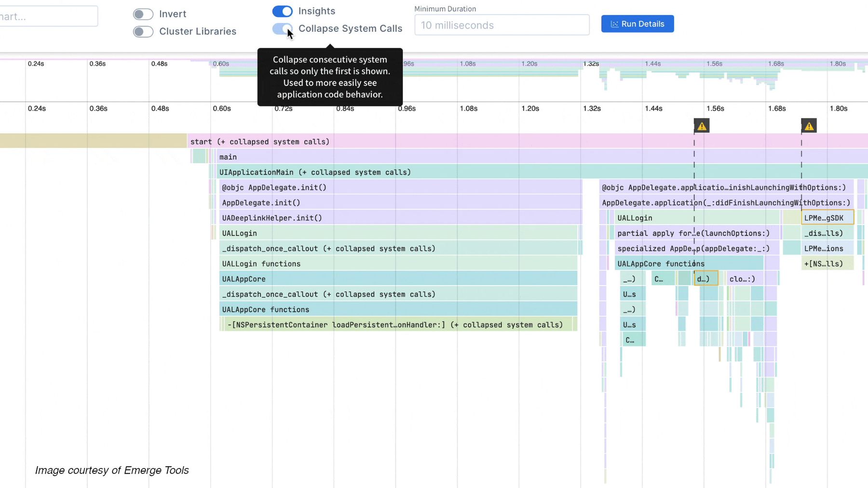868x488 pixels.
Task: Enable the Invert toggle
Action: [x=143, y=14]
